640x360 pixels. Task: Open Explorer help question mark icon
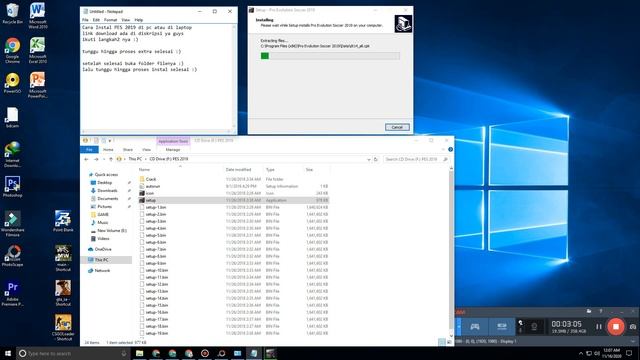pos(450,149)
